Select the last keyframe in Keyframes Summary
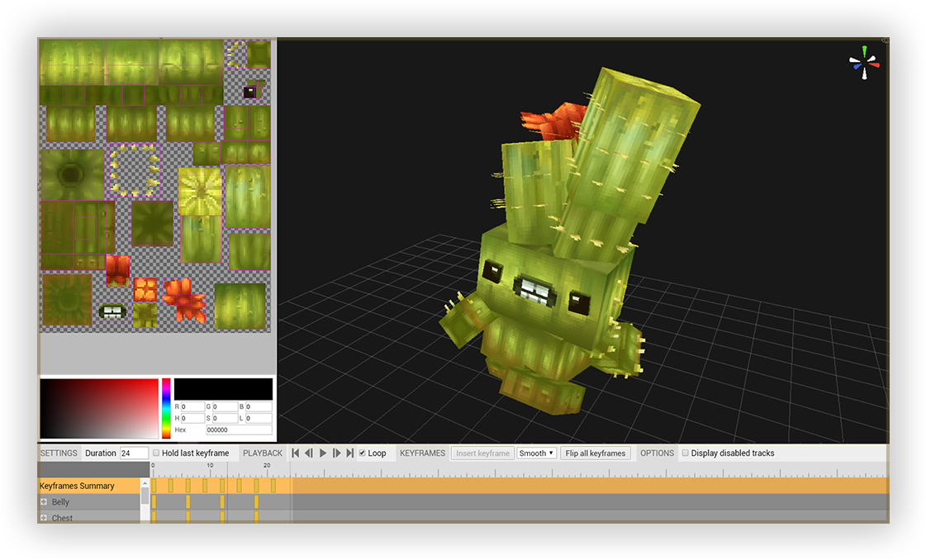Screen dimensions: 926x560 (273, 486)
